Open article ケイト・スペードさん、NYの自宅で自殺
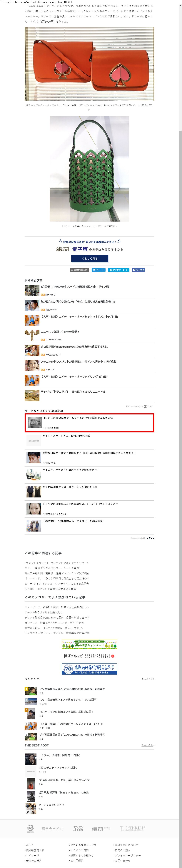This screenshot has height=868, width=182. [x=66, y=436]
